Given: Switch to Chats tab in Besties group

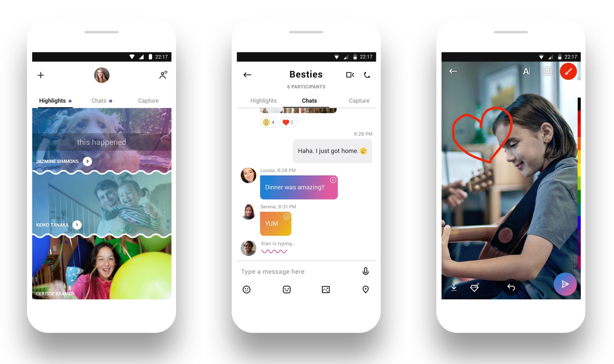Looking at the screenshot, I should point(309,100).
